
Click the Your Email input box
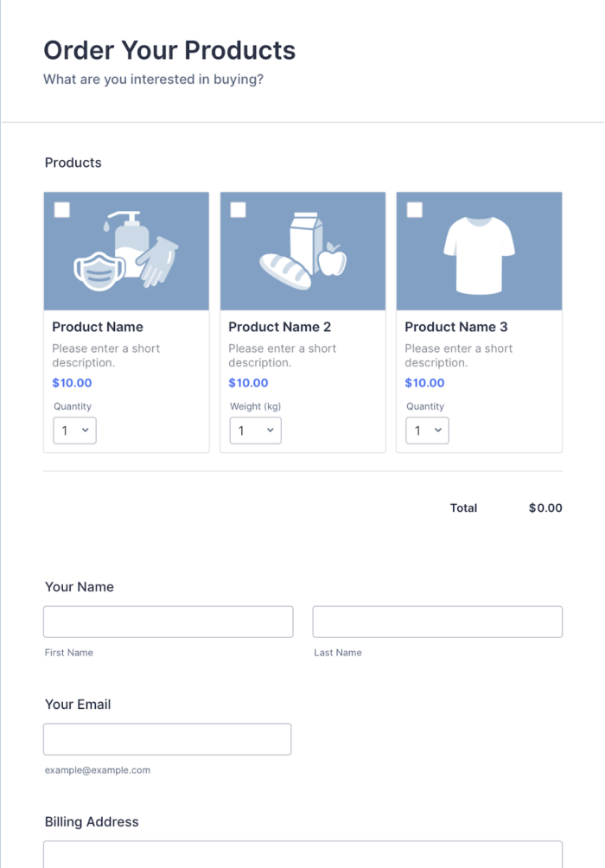click(x=167, y=738)
